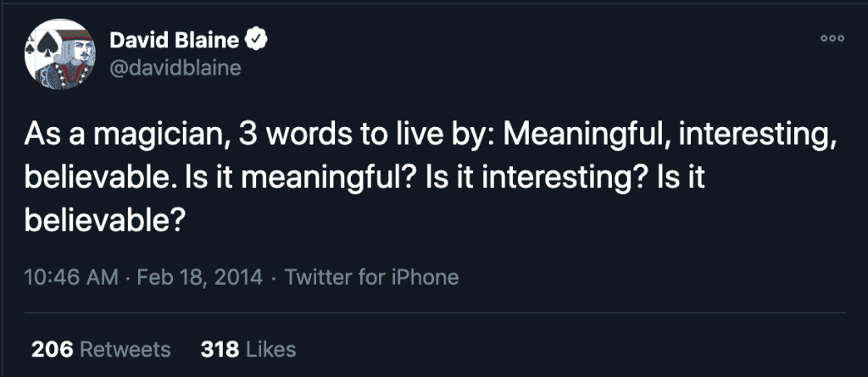The image size is (868, 377).
Task: Click the word Likes
Action: pos(269,349)
